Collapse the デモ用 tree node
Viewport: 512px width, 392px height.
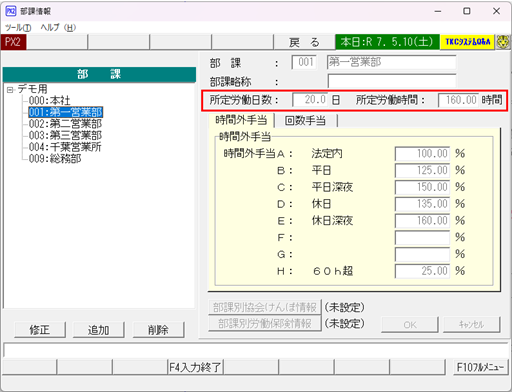pos(10,90)
